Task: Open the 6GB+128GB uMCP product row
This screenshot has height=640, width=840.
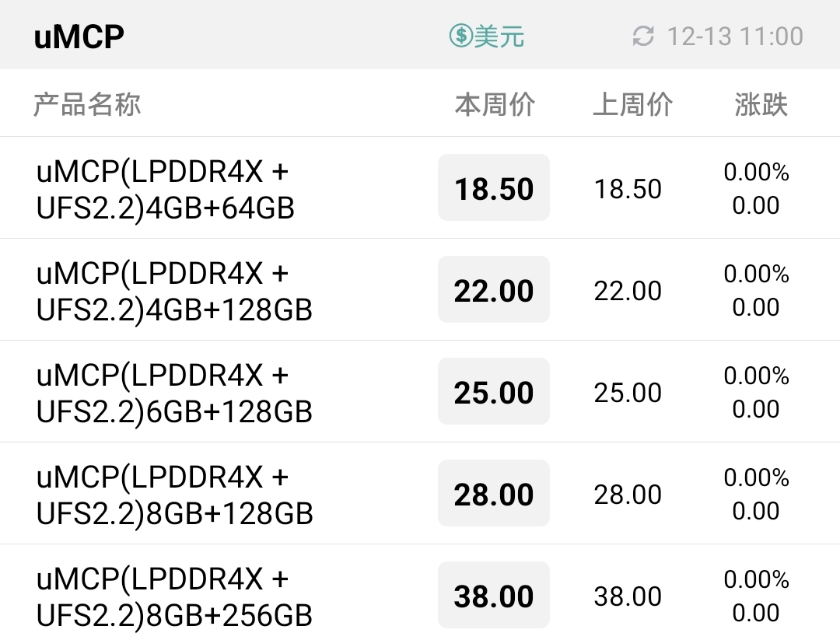Action: click(420, 391)
